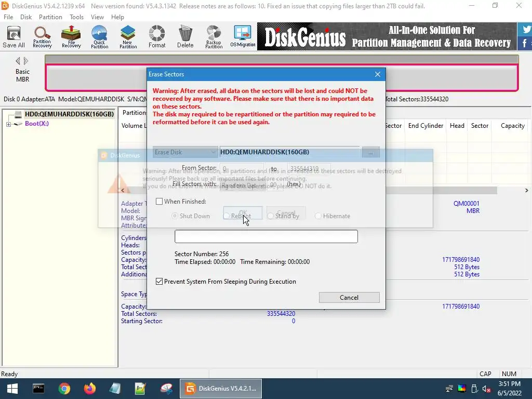This screenshot has width=532, height=399.
Task: Click Cancel in Erase Sectors dialog
Action: [349, 298]
